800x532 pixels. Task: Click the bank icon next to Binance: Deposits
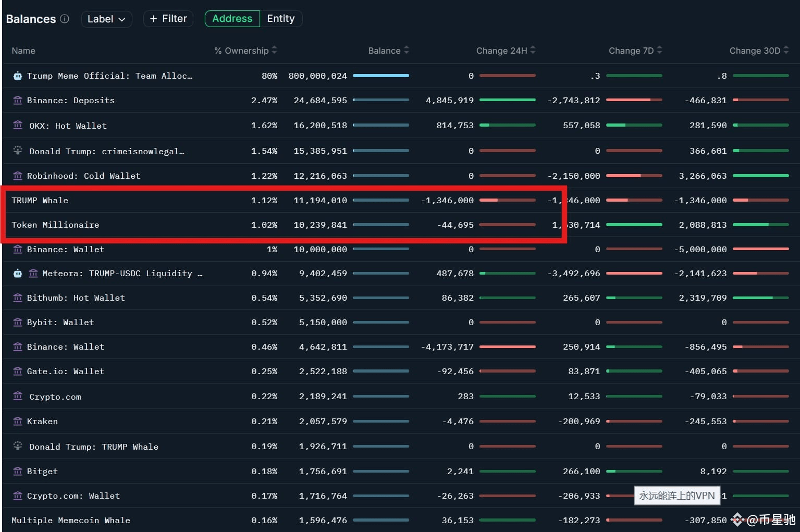pyautogui.click(x=17, y=100)
